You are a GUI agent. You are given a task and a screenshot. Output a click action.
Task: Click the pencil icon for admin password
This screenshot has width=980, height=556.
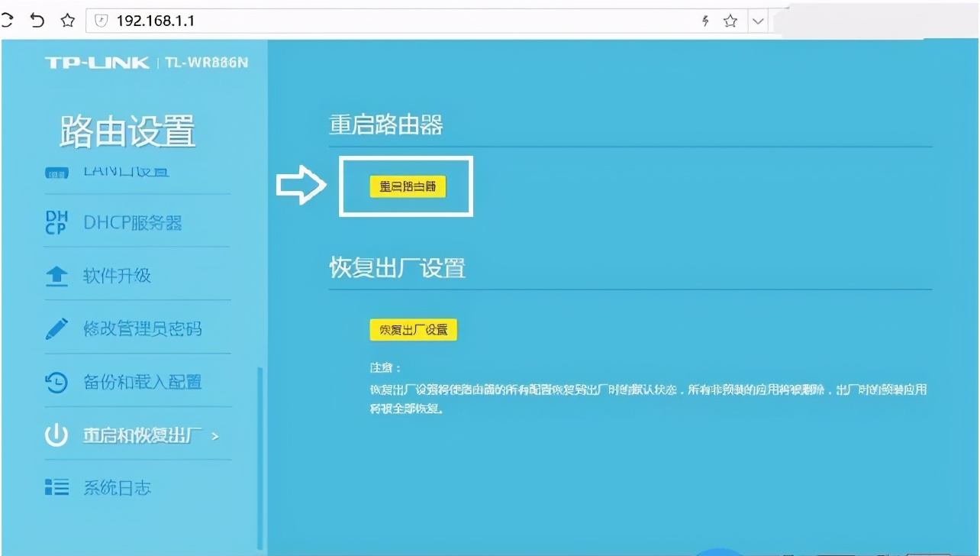pyautogui.click(x=56, y=329)
